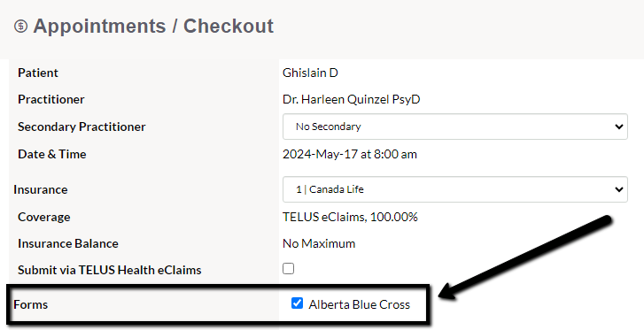Screen dimensions: 644x330
Task: Enable Submit via TELUS Health eClaims checkbox
Action: pyautogui.click(x=288, y=268)
